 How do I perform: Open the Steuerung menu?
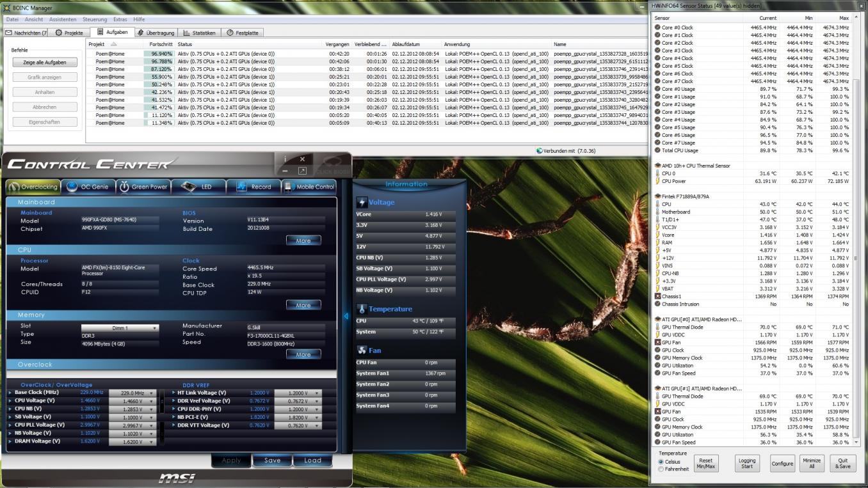95,19
